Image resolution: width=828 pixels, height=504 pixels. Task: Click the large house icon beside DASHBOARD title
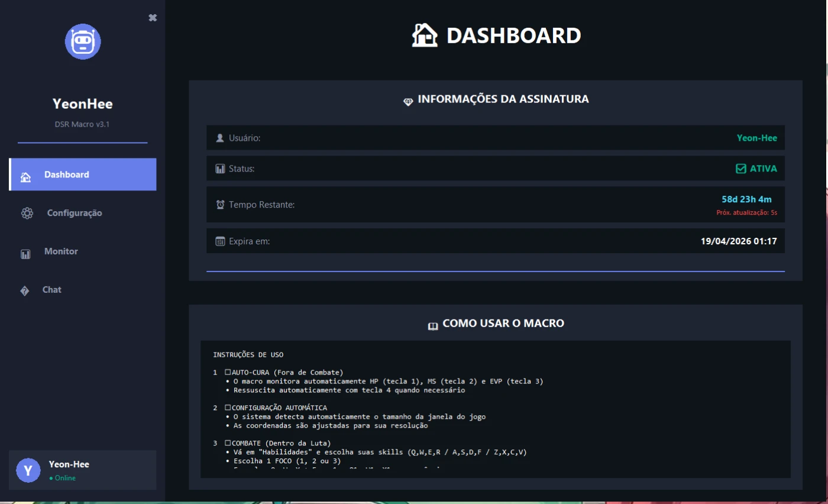point(425,35)
